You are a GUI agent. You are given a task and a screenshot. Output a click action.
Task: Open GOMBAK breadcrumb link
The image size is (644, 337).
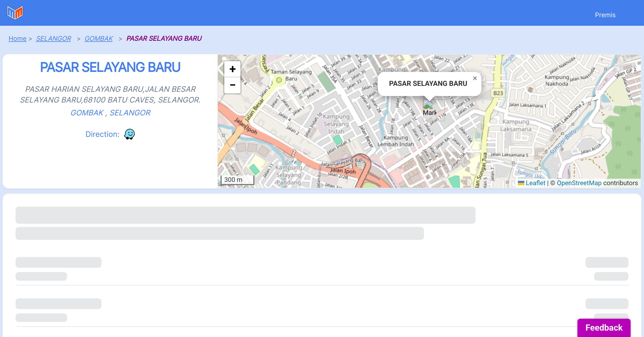(98, 39)
